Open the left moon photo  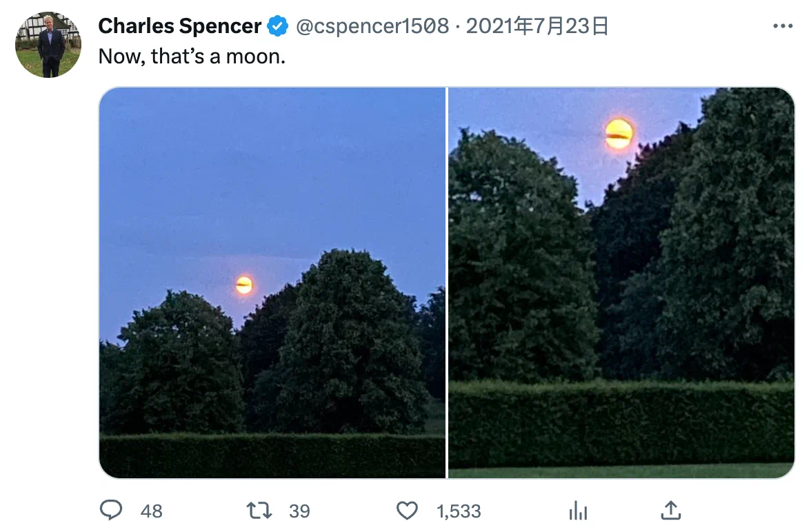click(x=272, y=283)
